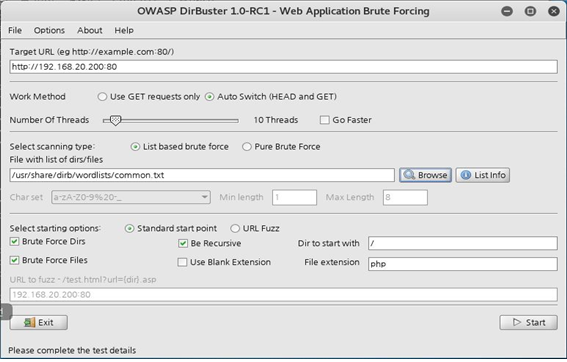Toggle Brute Force Dirs checkbox
Viewport: 567px width, 362px height.
(x=14, y=242)
